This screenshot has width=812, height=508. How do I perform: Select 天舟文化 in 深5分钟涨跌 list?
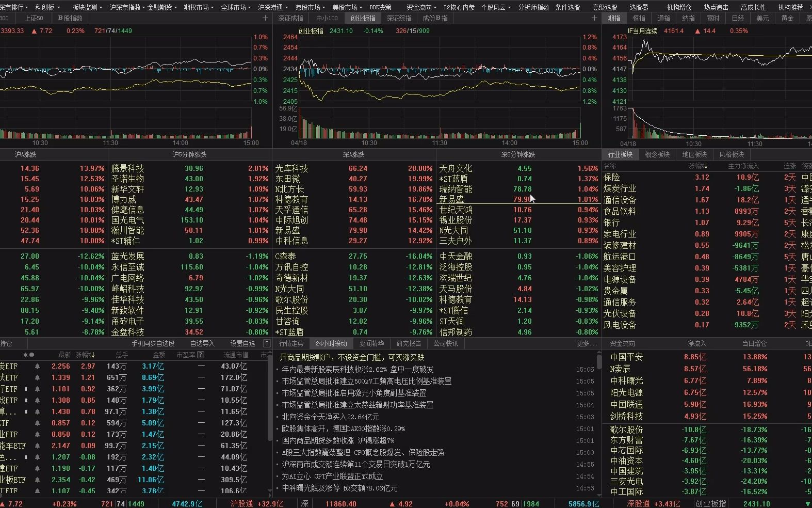pos(456,168)
